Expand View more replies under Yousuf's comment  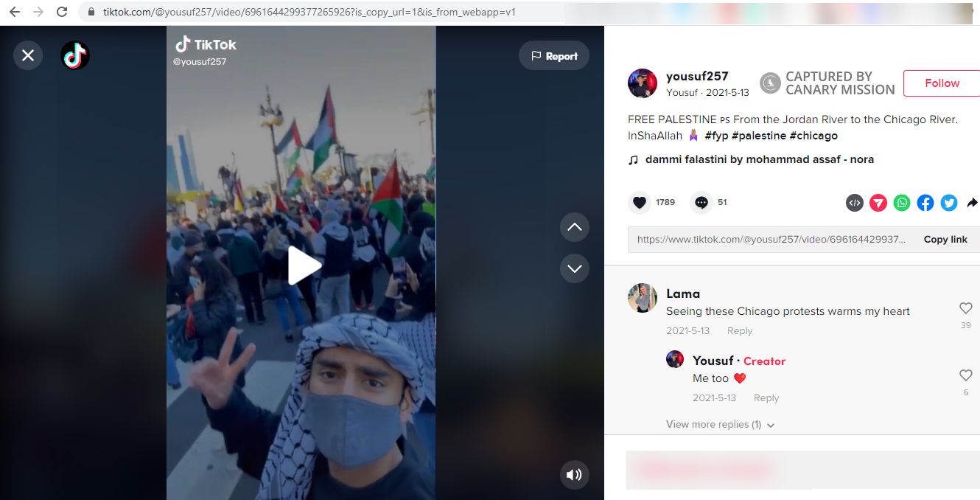pos(719,424)
